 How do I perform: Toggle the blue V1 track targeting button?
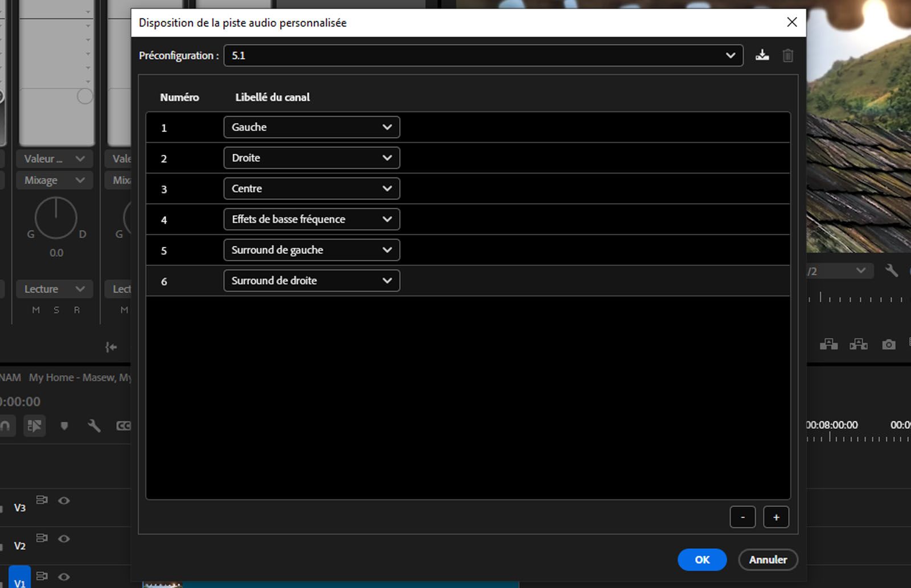click(20, 577)
